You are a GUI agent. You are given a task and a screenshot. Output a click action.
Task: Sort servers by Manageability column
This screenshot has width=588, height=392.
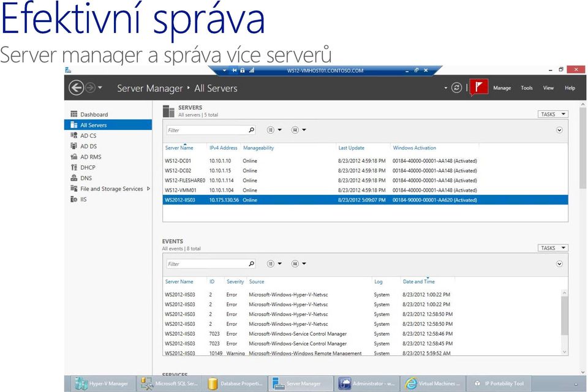click(258, 148)
